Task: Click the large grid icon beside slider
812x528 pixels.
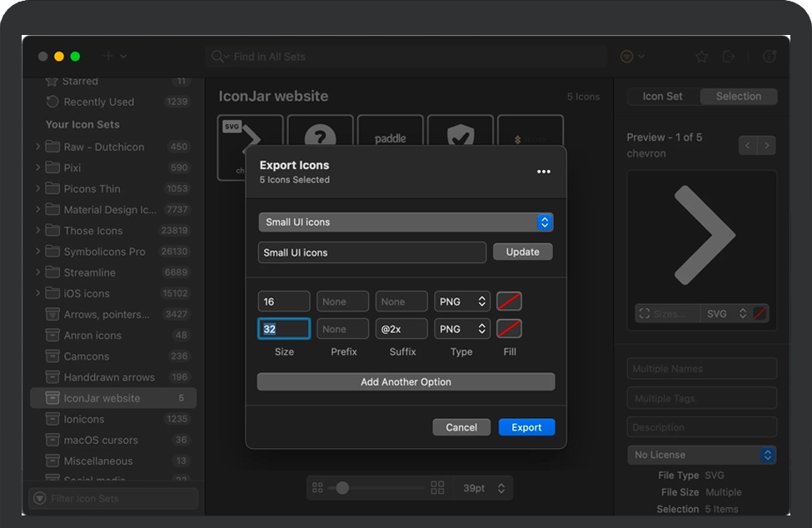Action: (437, 488)
